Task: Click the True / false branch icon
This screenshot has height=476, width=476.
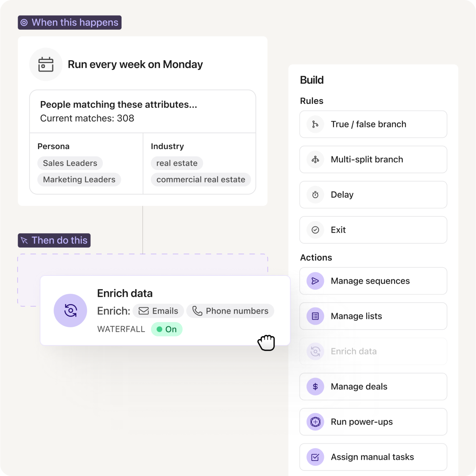Action: [315, 124]
